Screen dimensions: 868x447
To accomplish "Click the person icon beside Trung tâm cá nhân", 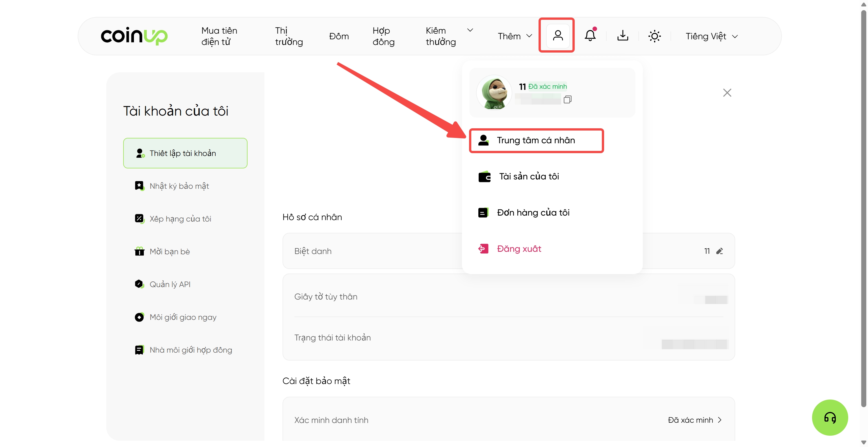I will pos(483,140).
